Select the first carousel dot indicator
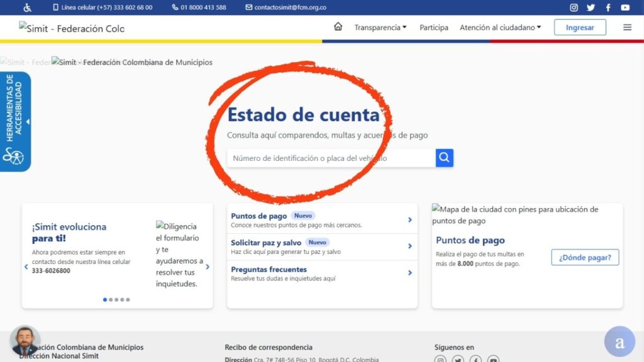 105,300
